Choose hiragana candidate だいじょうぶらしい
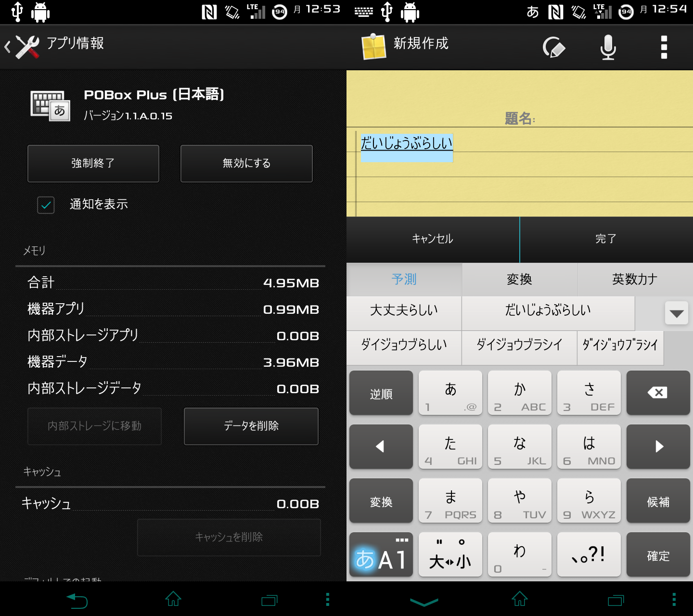 [x=548, y=314]
